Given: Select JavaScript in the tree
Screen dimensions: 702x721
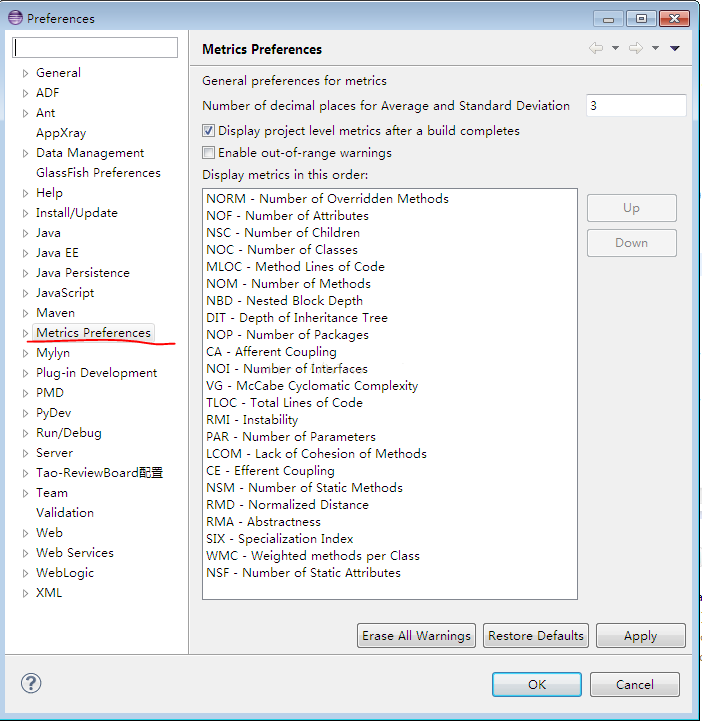Looking at the screenshot, I should click(x=65, y=293).
